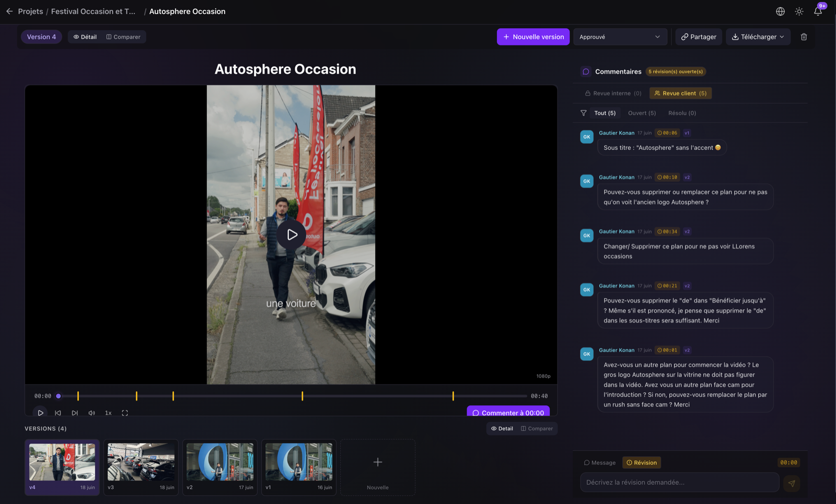Switch to Comparer view in top toolbar
The height and width of the screenshot is (504, 836).
pos(123,37)
